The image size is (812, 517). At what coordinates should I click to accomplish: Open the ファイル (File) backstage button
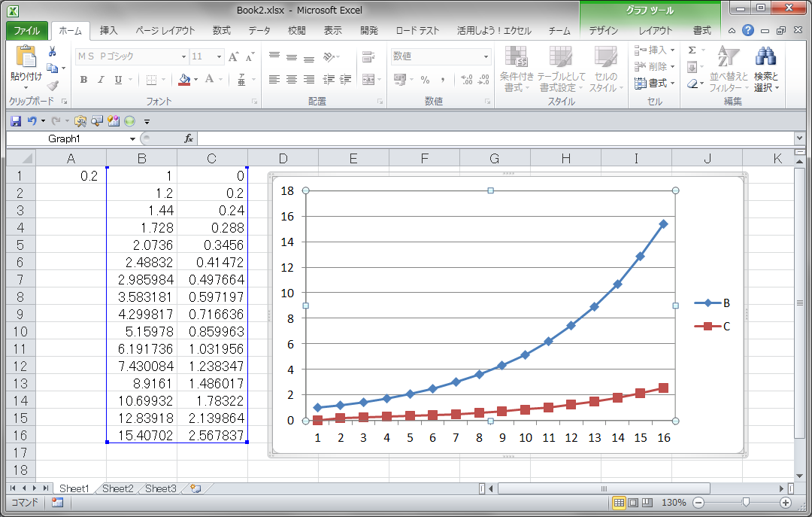click(x=27, y=31)
